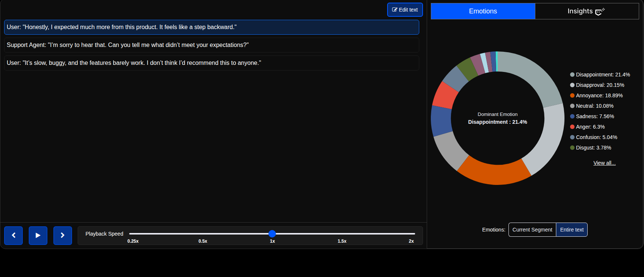This screenshot has height=277, width=644.
Task: Open the Insights tab
Action: [587, 11]
